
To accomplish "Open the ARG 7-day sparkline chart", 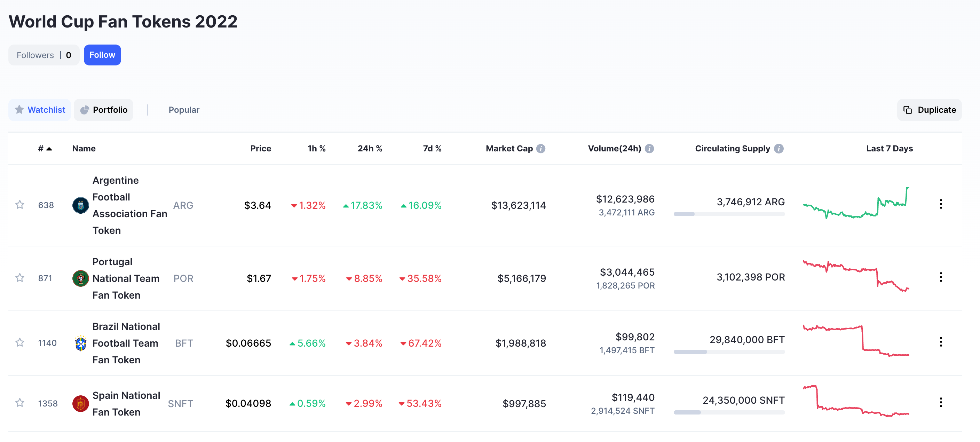I will click(x=856, y=203).
